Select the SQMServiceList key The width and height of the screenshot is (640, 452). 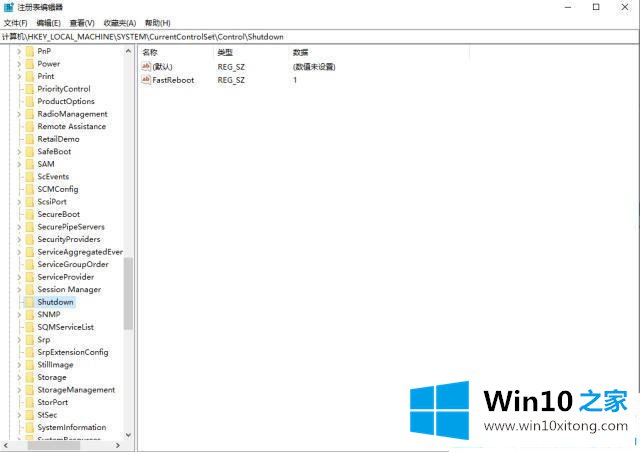pos(66,327)
